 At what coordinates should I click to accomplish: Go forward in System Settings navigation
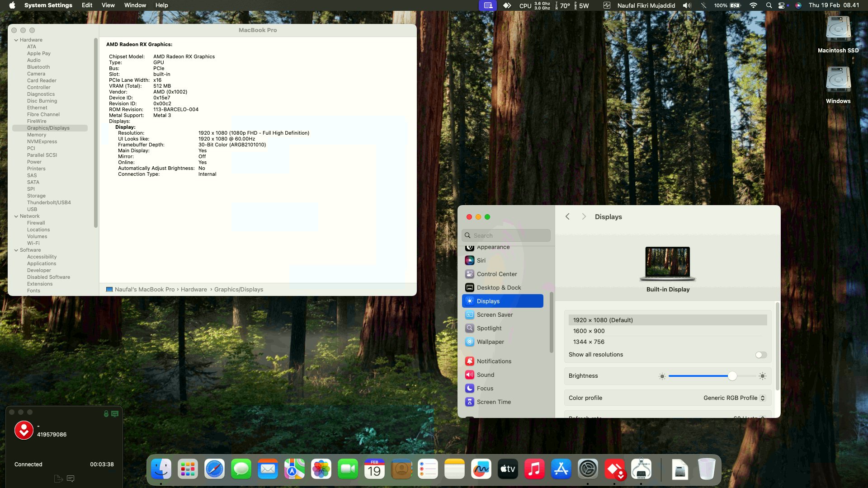point(584,216)
